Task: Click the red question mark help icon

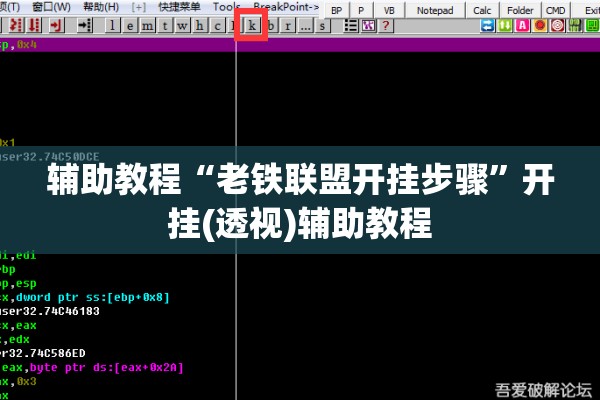Action: [x=386, y=26]
